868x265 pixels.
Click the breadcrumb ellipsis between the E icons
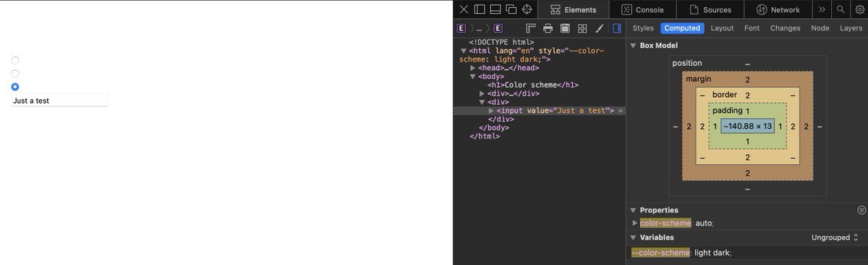(x=479, y=29)
